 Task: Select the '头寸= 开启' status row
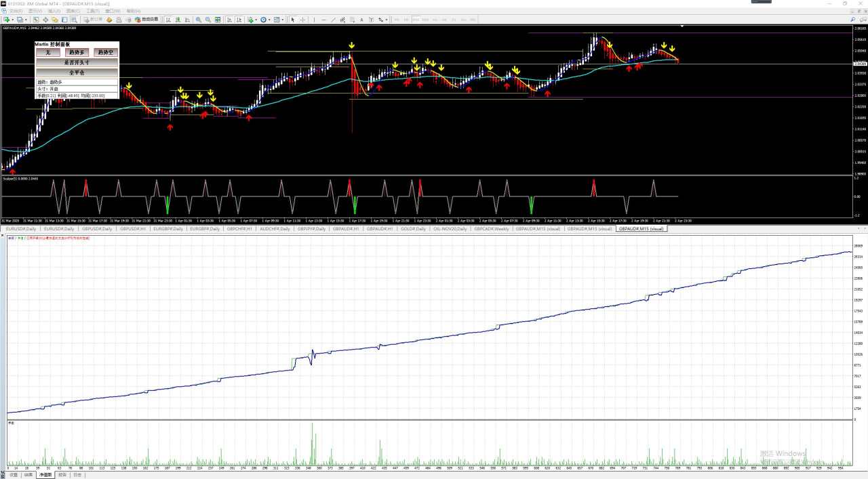[77, 88]
